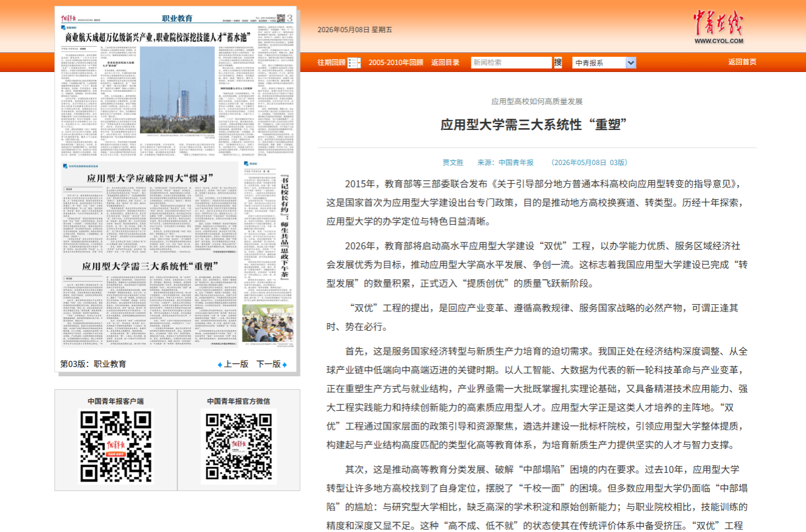Open the 应用型大学需三大系统性"重塑" headline in the preview
806x532 pixels.
150,266
